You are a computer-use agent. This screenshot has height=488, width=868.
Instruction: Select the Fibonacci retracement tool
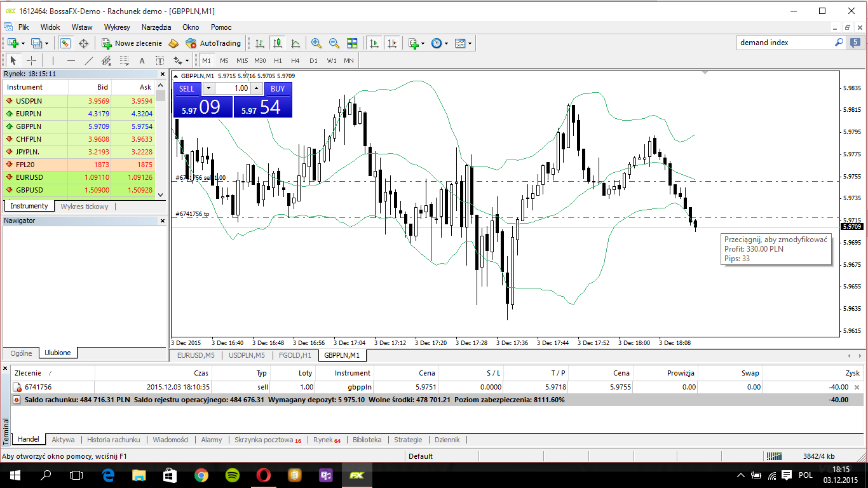[x=124, y=60]
